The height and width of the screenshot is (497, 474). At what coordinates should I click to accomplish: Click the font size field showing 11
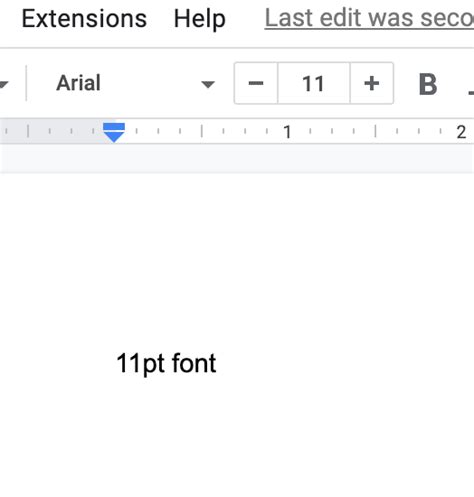tap(313, 83)
